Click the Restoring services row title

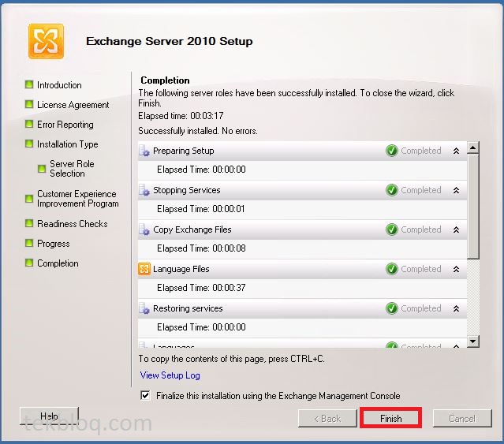pos(188,308)
